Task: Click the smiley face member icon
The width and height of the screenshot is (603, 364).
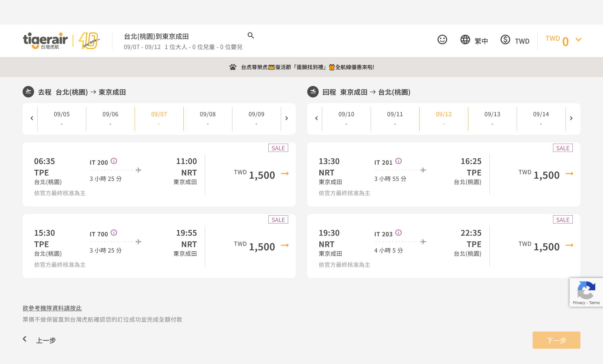Action: (x=442, y=40)
